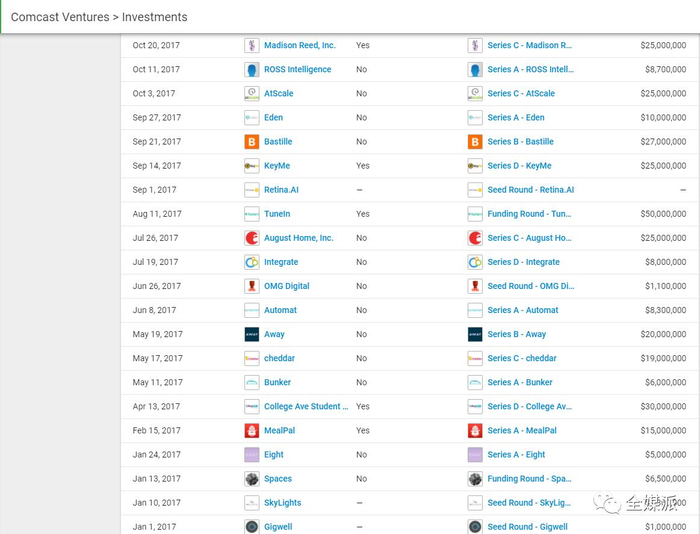Open the AtScale company link
Screen dimensions: 700x534
click(283, 94)
